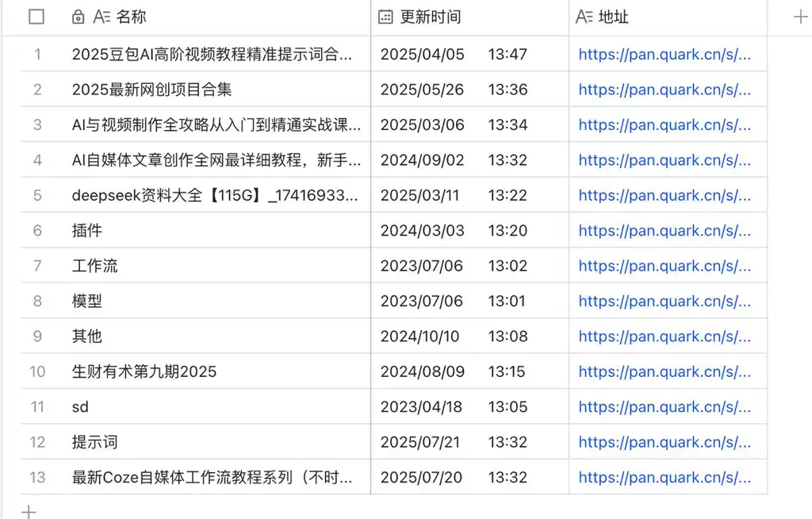Click the date cell 2025/07/20 13:32
The height and width of the screenshot is (519, 812).
pyautogui.click(x=469, y=477)
